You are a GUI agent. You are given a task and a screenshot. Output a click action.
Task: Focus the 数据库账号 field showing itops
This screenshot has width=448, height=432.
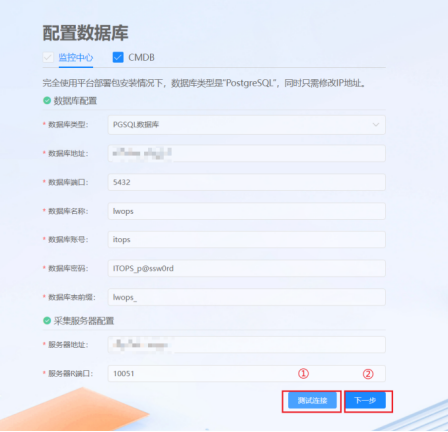coord(247,239)
